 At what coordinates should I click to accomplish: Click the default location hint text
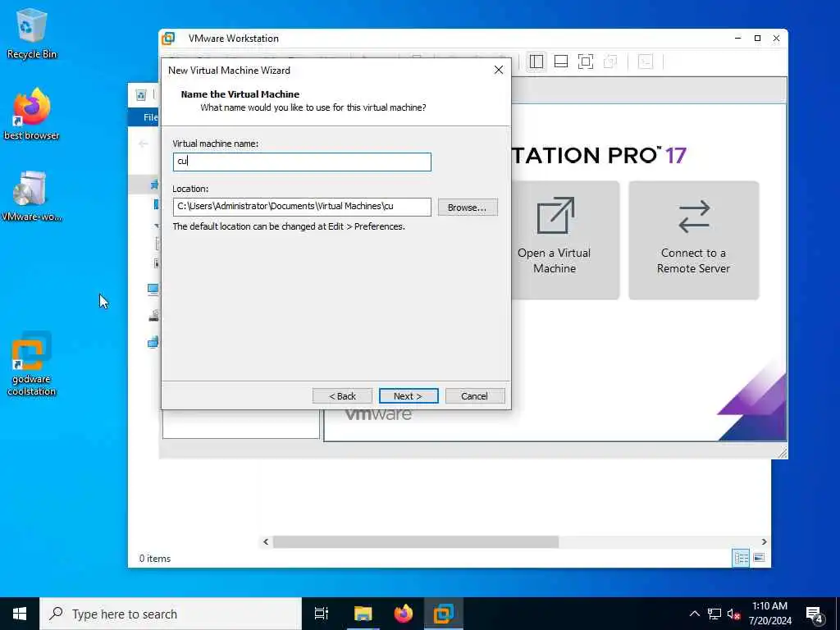[x=289, y=226]
